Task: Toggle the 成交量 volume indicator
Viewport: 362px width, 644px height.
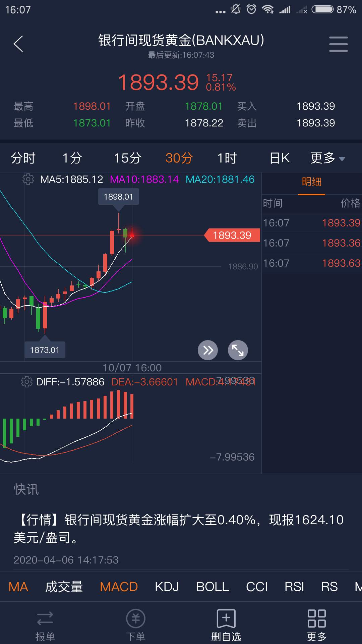Action: pos(64,587)
